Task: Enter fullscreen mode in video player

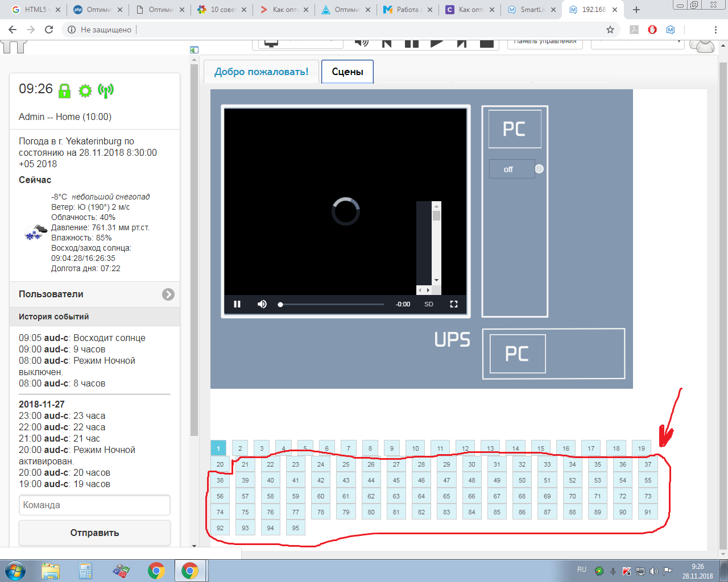Action: [x=454, y=304]
